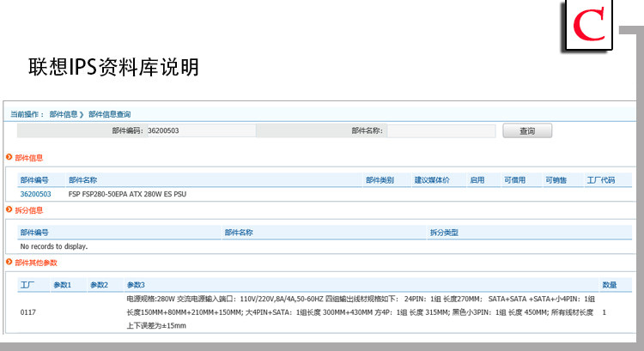Screen dimensions: 644x351
Task: Click the 部件信息查询 breadcrumb link
Action: point(109,114)
